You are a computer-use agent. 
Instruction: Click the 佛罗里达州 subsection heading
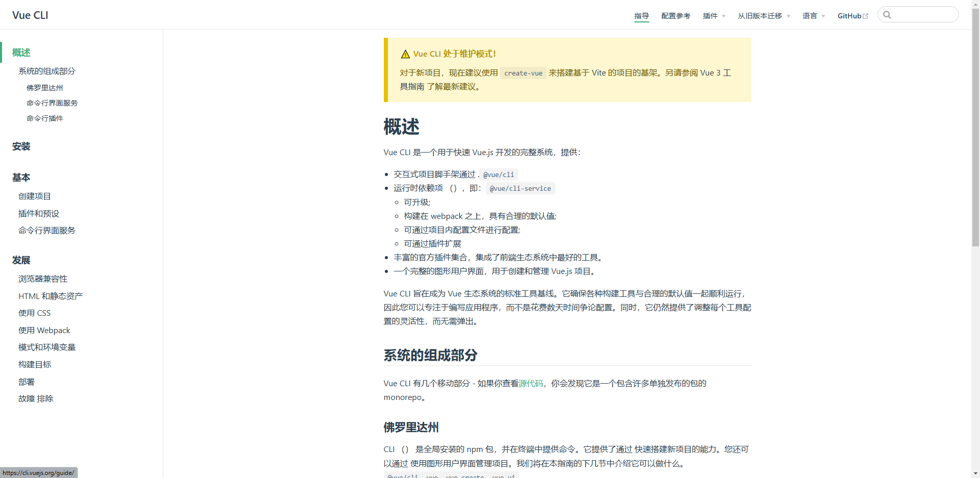pos(411,427)
